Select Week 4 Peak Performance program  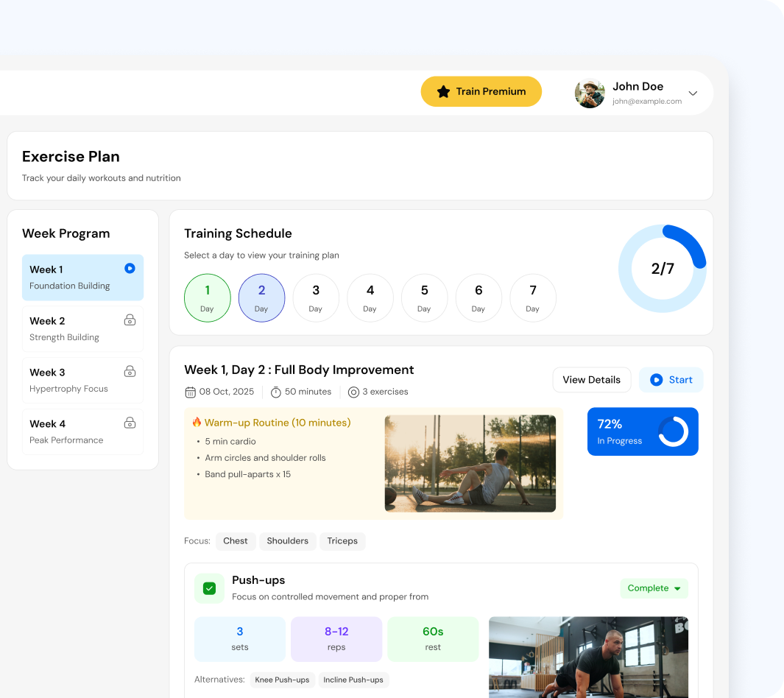[x=82, y=432]
